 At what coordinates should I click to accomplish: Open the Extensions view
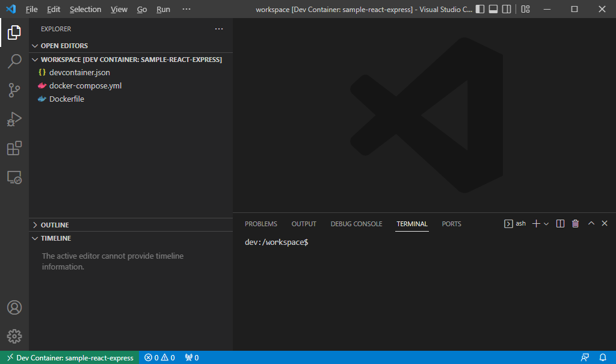pos(14,148)
